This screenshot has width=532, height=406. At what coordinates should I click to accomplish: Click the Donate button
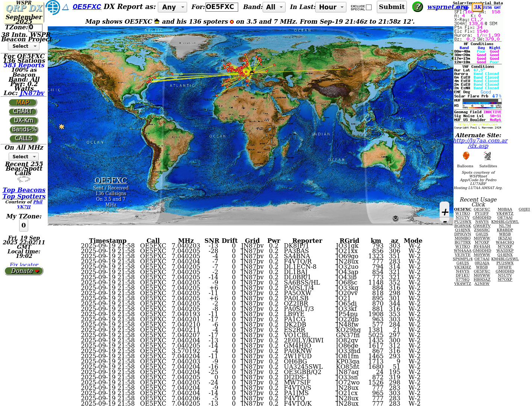24,271
